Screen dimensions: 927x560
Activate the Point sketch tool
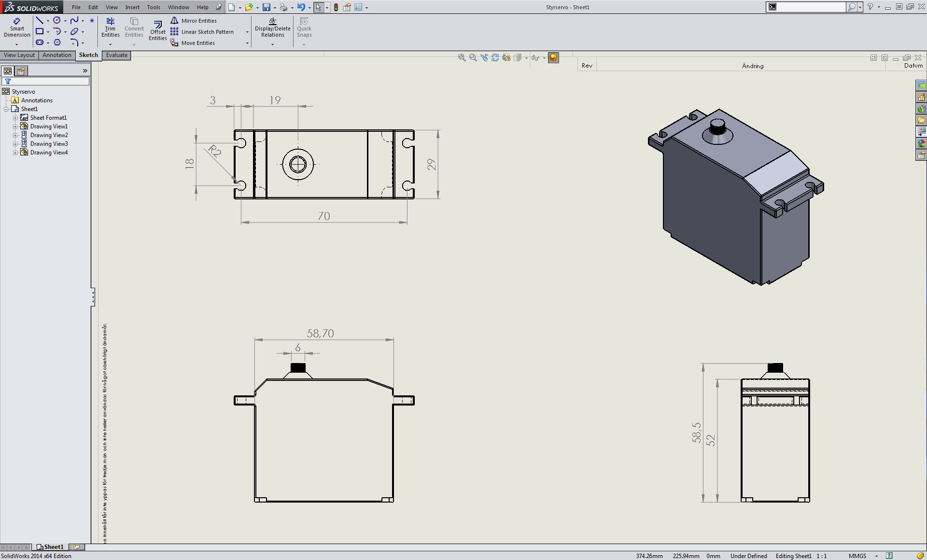click(x=92, y=20)
